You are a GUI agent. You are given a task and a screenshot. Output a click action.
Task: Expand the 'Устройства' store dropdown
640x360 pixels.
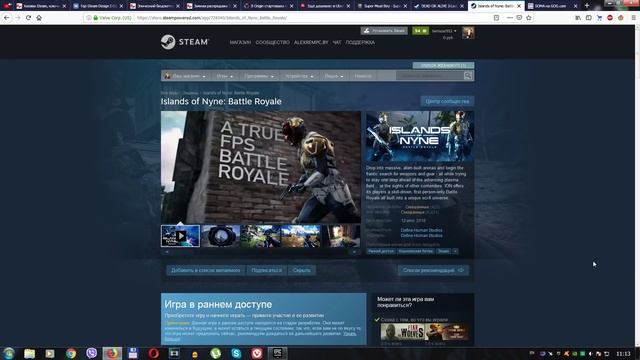(x=299, y=76)
